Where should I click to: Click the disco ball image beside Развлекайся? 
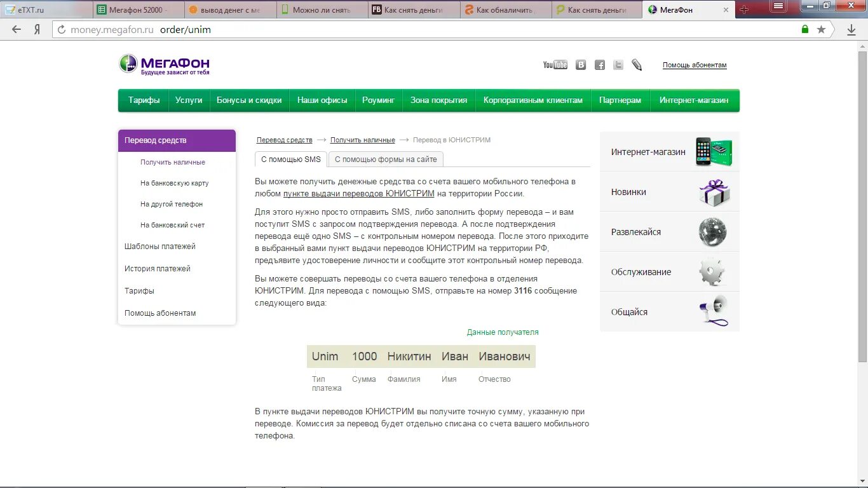tap(712, 232)
